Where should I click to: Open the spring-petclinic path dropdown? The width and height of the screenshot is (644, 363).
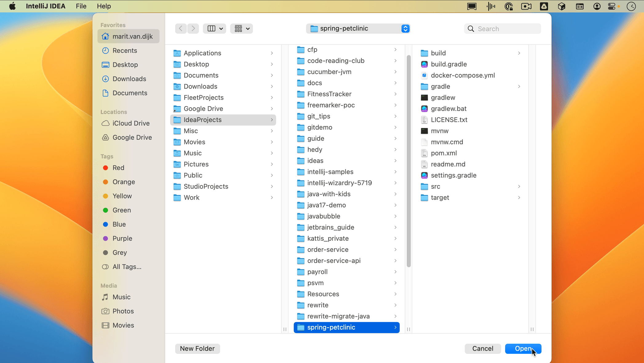tap(405, 28)
